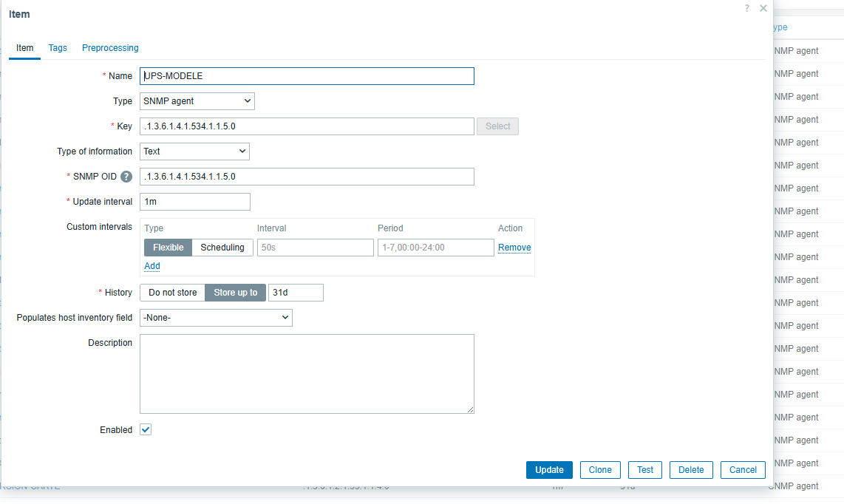Open Type of information dropdown

(194, 151)
